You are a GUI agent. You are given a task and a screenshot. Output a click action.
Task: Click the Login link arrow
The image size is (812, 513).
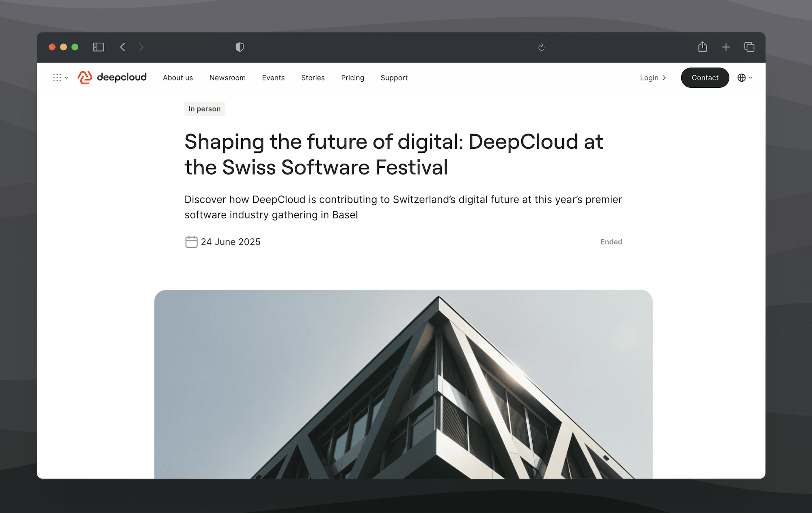pyautogui.click(x=664, y=78)
